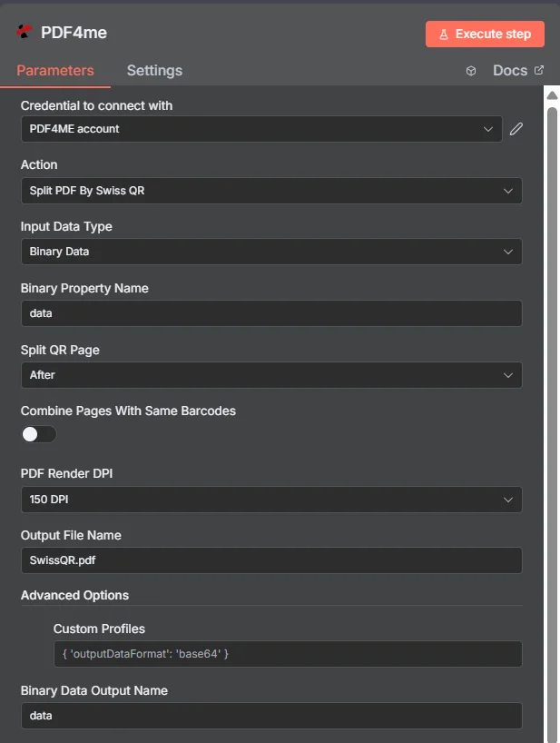Click the external link icon beside Docs
This screenshot has height=743, width=560.
pos(539,70)
